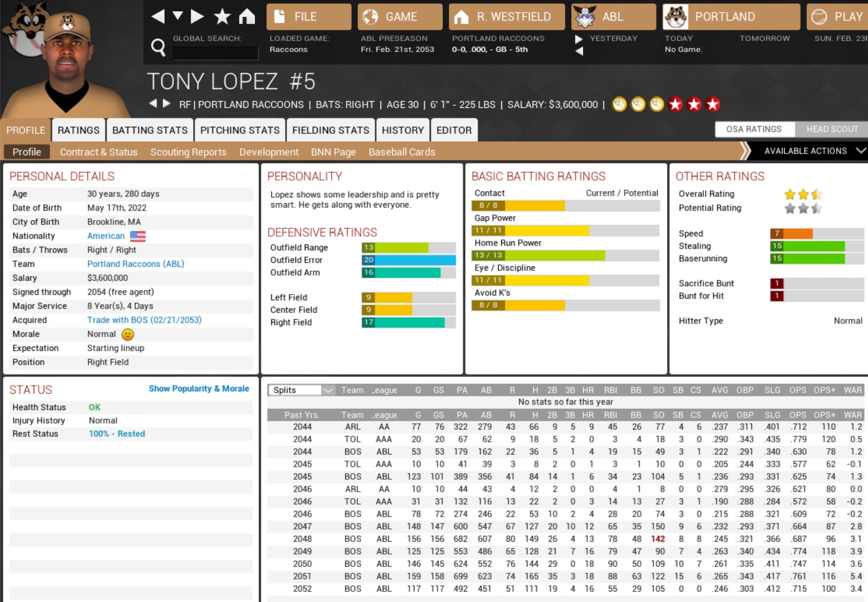Click the back navigation arrow icon

pyautogui.click(x=158, y=16)
